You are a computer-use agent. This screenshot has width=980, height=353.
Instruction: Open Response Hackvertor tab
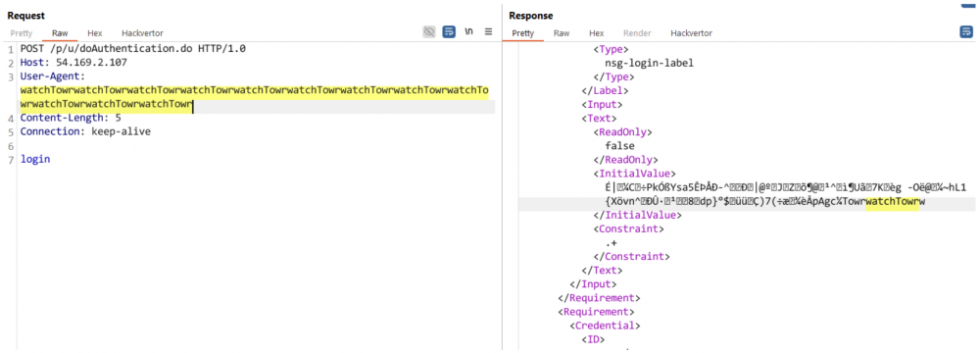[691, 33]
